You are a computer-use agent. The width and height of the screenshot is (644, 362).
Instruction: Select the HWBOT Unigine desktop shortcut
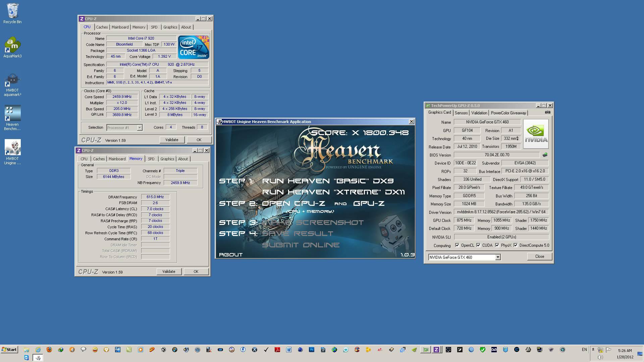click(12, 152)
